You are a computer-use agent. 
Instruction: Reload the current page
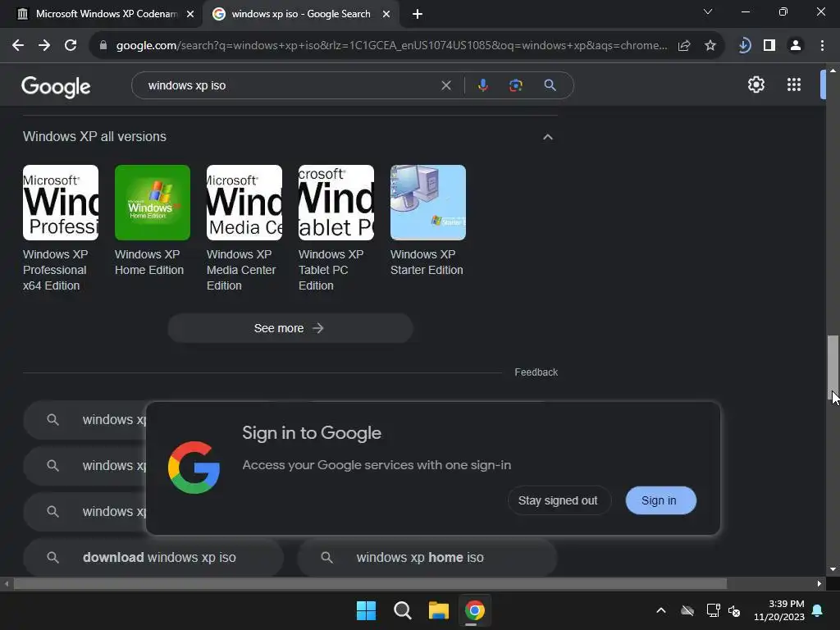click(71, 46)
